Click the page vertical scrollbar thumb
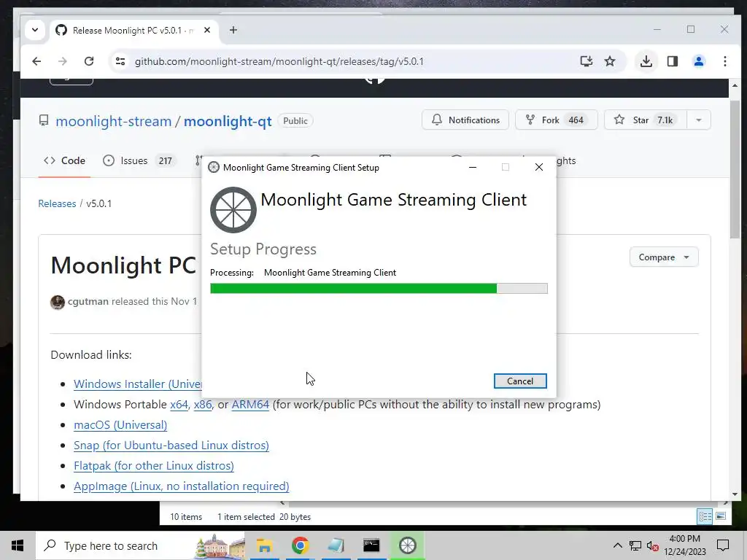This screenshot has height=560, width=747. pyautogui.click(x=734, y=169)
